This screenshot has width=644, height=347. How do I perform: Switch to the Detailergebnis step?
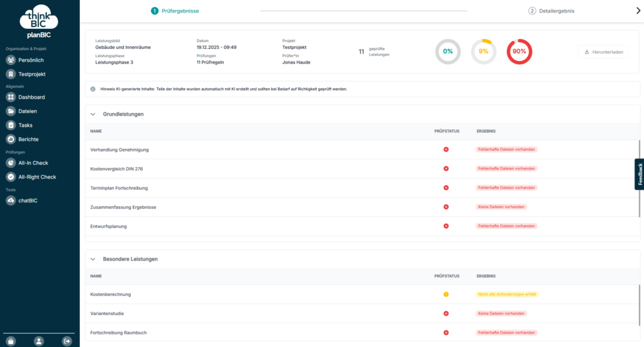[x=552, y=11]
